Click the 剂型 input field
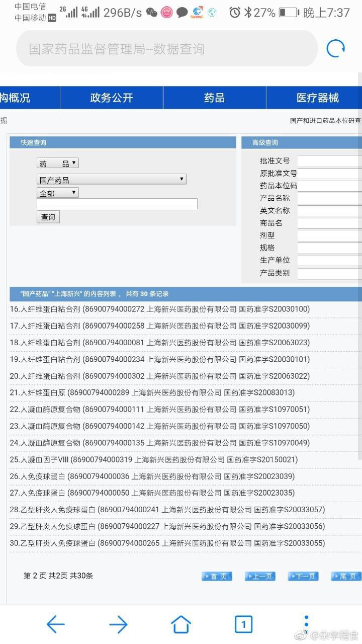362x644 pixels. click(330, 235)
